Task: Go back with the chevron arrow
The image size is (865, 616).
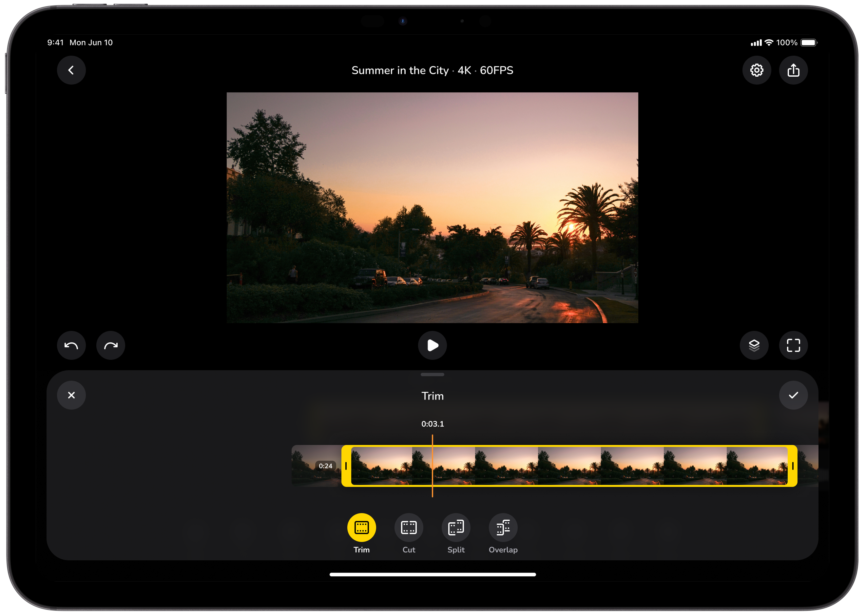Action: point(71,70)
